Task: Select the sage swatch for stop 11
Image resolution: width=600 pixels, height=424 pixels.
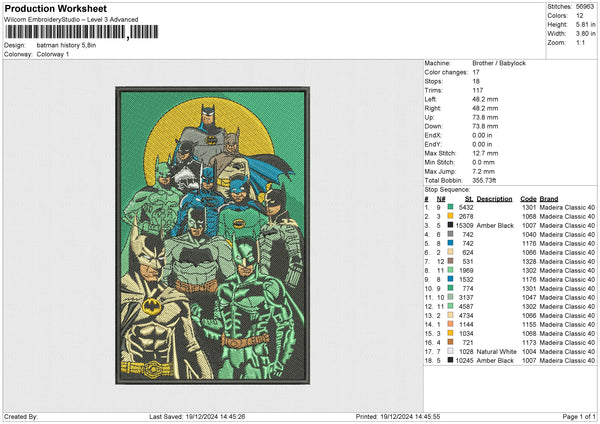Action: pos(450,297)
